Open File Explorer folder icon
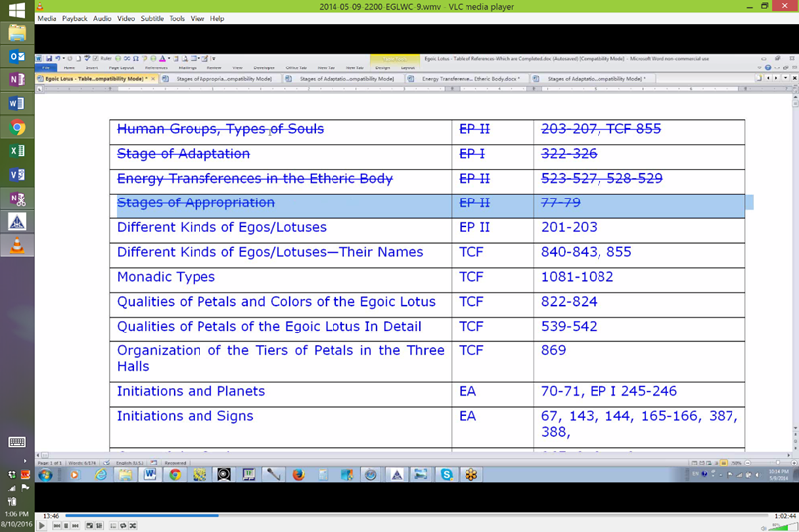 click(17, 33)
